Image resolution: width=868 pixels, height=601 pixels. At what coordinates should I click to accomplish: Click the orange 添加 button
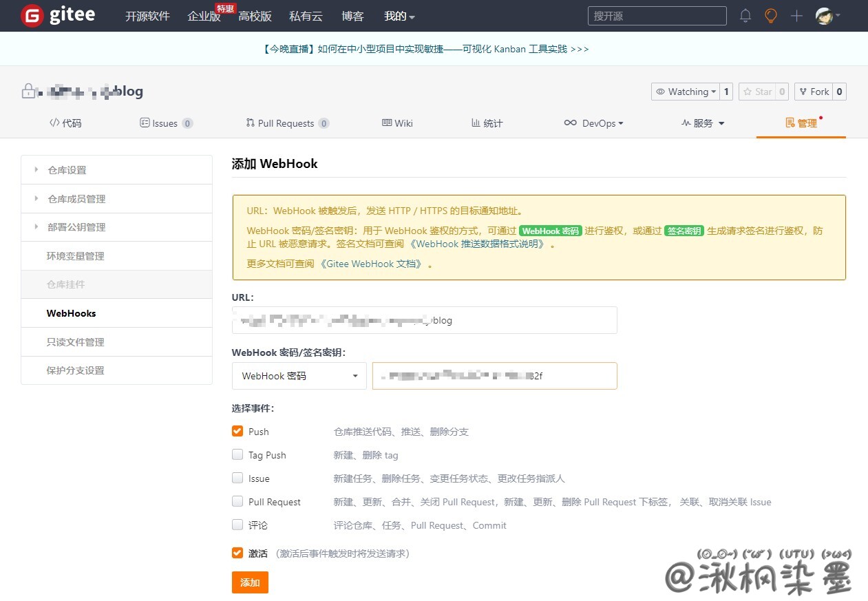[x=250, y=582]
